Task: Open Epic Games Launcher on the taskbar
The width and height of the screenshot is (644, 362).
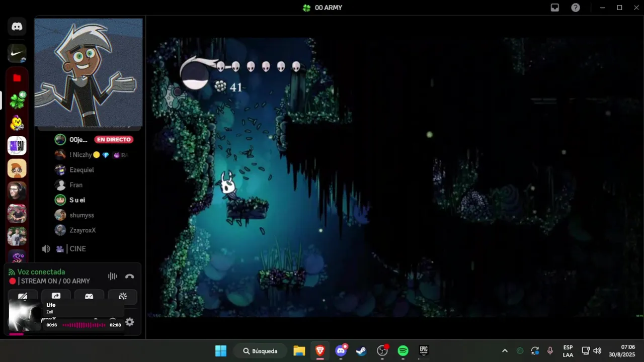Action: pos(424,351)
